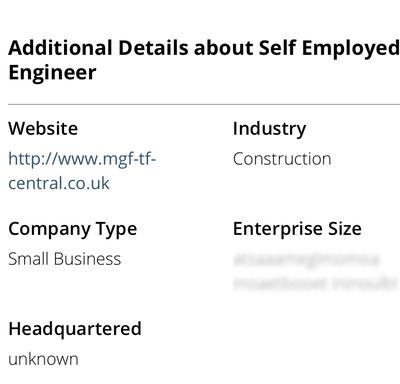Click the word 'Business' in Small Business
This screenshot has height=384, width=400.
(x=87, y=259)
